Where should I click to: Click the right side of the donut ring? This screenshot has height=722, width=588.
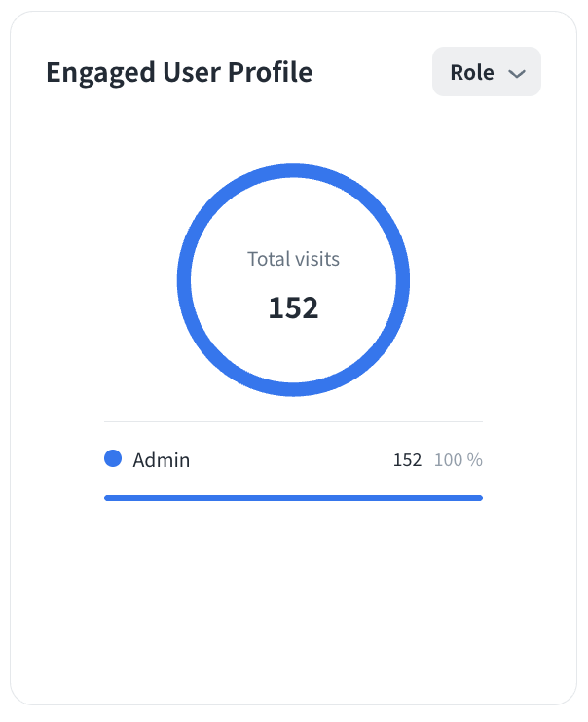402,280
